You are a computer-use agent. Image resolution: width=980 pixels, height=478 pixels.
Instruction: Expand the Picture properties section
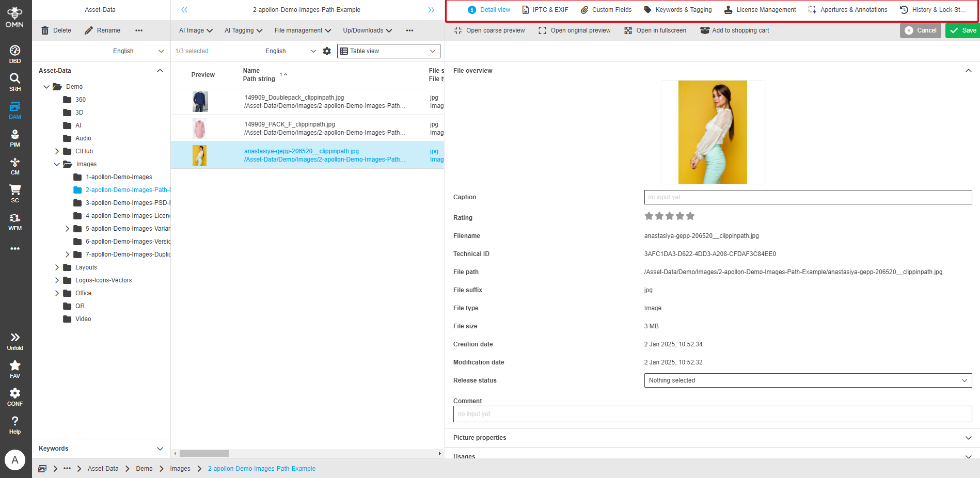coord(968,438)
